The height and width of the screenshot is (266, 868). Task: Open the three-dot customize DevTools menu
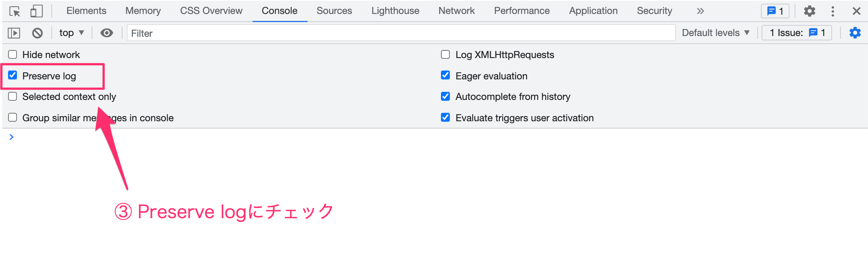(x=832, y=11)
